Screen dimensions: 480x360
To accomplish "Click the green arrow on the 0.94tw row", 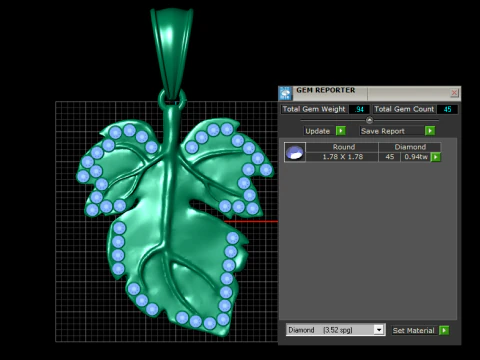I will 435,157.
